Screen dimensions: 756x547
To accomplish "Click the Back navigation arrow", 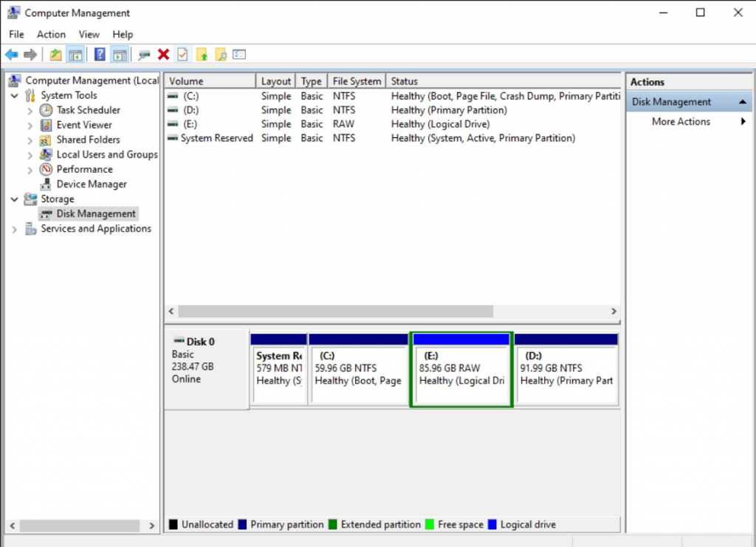I will click(10, 54).
